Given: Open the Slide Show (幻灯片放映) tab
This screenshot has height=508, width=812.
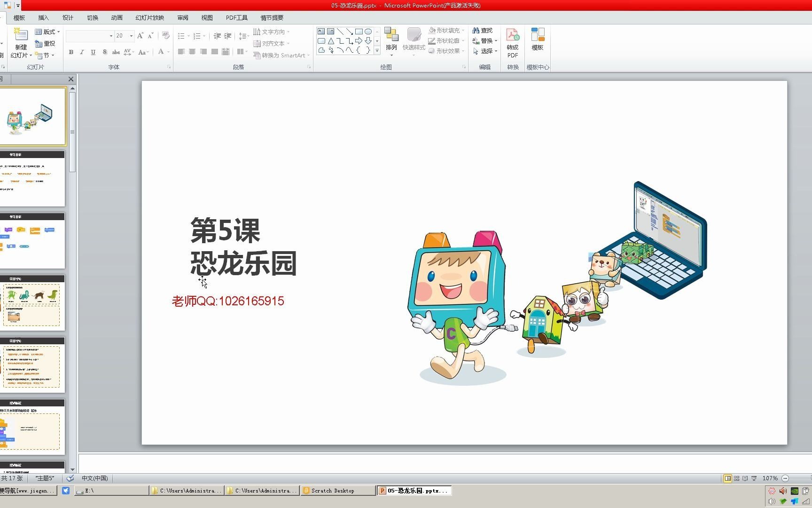Looking at the screenshot, I should [150, 18].
